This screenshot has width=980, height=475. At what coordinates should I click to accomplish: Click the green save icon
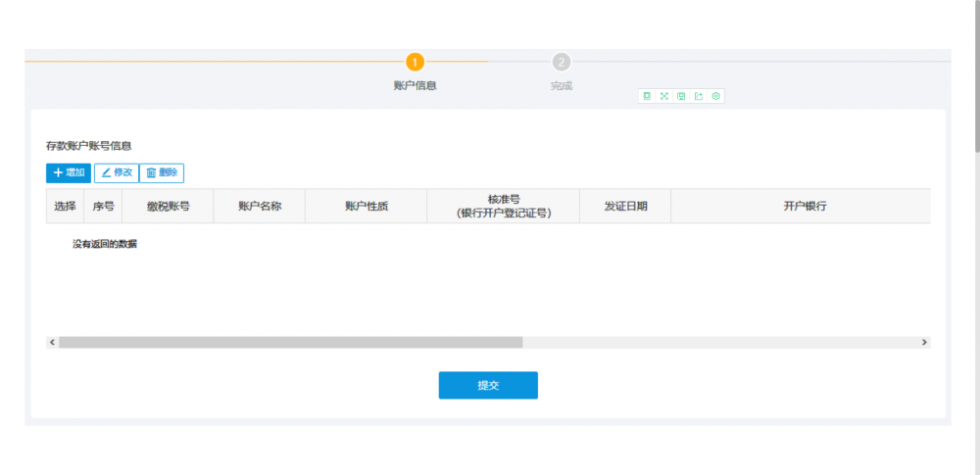click(x=681, y=96)
